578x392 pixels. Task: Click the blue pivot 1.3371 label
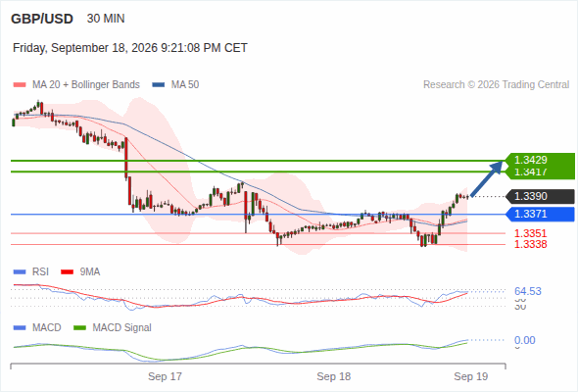(540, 214)
